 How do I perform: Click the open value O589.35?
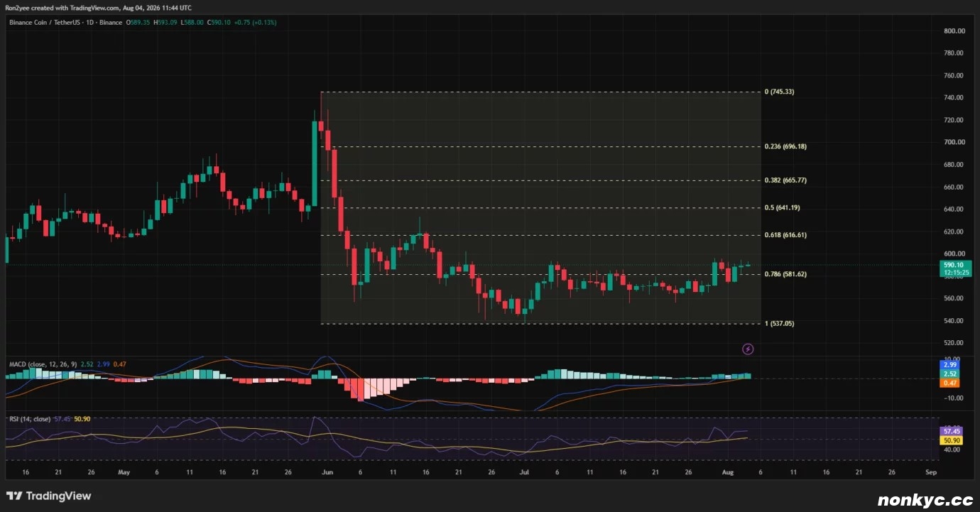point(139,23)
